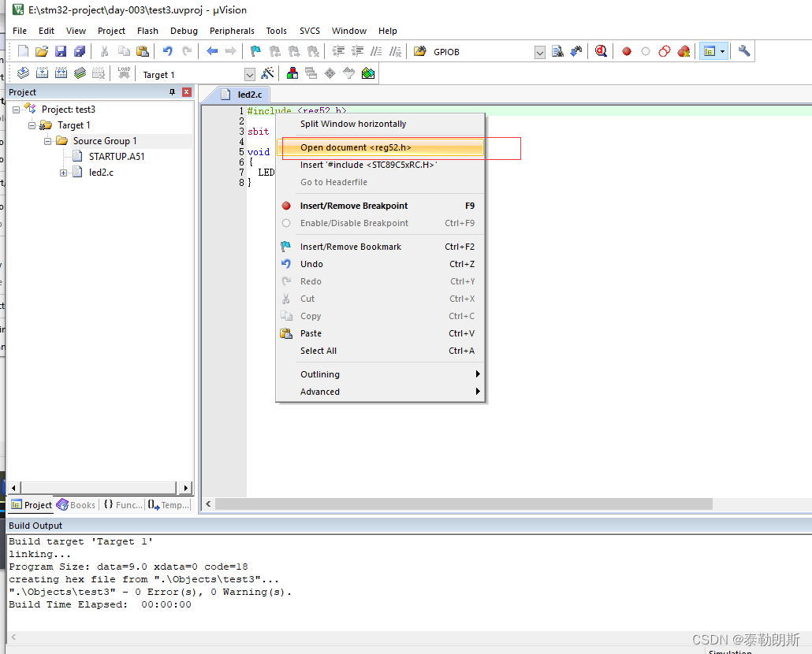Click the Project panel scroll right arrow

point(186,488)
